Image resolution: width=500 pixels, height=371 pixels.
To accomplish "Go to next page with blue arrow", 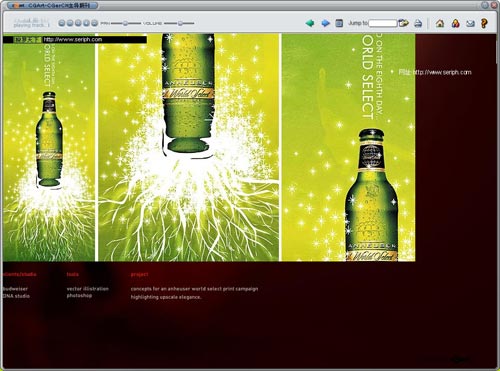I will 326,23.
